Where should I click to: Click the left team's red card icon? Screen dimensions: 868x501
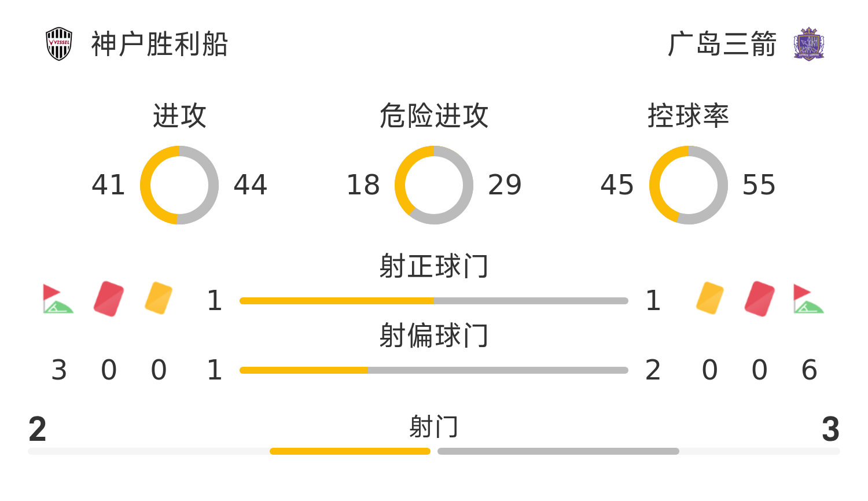109,299
